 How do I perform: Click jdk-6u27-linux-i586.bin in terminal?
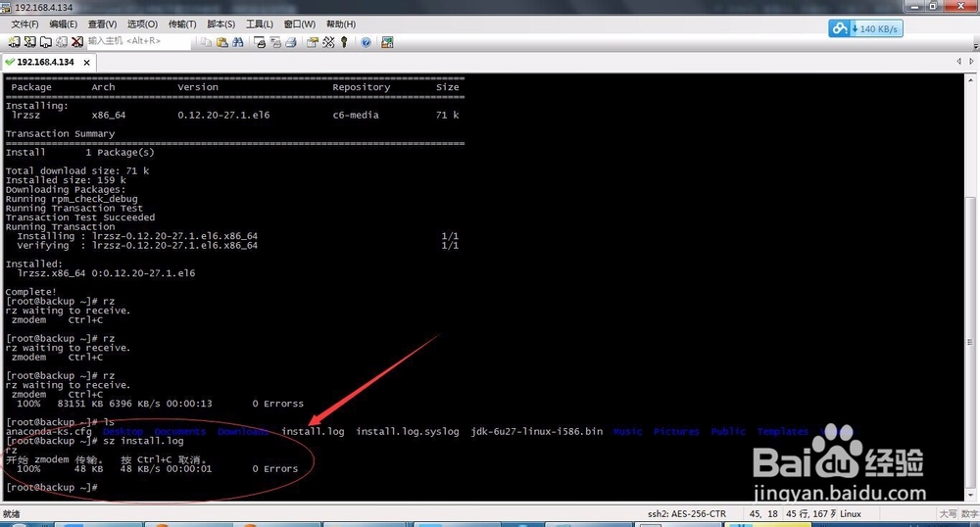[537, 431]
